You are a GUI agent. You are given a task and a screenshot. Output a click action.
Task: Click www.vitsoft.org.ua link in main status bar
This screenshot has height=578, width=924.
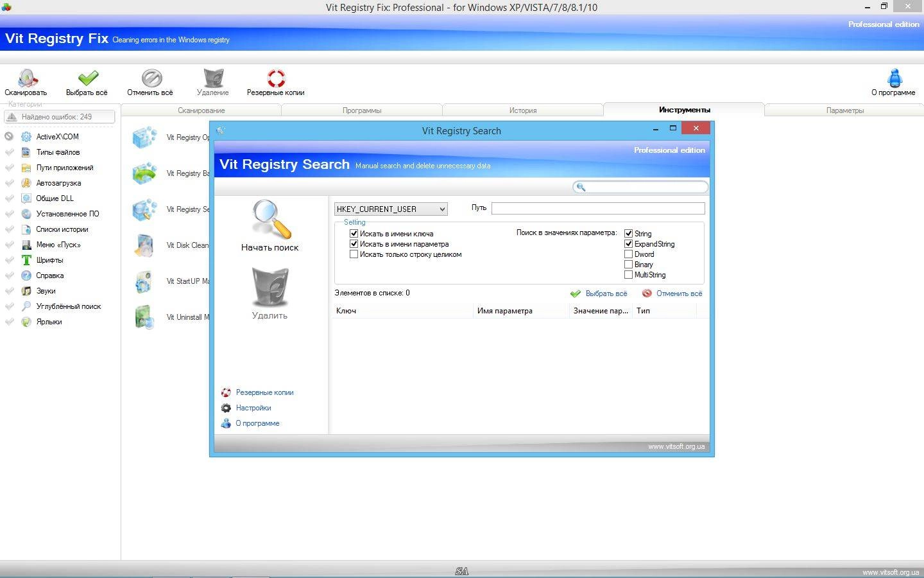[x=891, y=572]
